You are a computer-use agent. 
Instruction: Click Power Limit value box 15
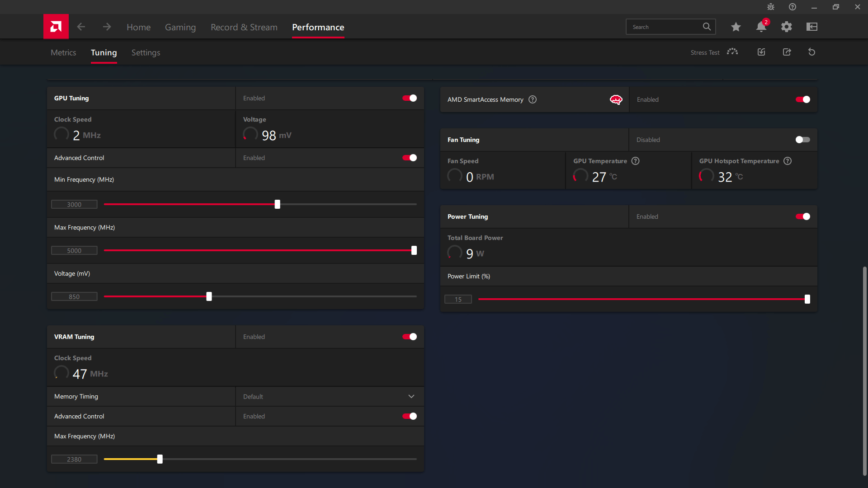458,299
